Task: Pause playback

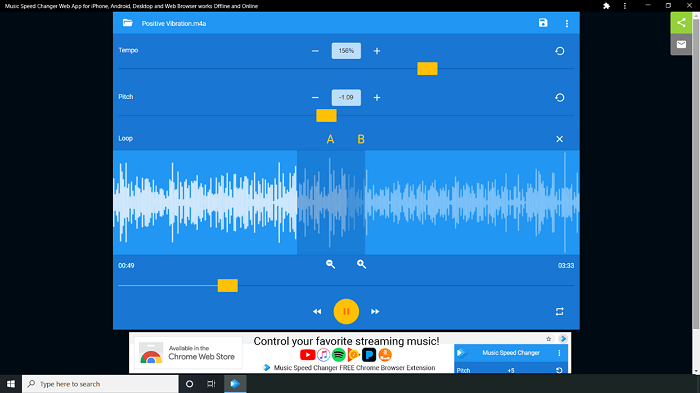Action: [x=346, y=311]
